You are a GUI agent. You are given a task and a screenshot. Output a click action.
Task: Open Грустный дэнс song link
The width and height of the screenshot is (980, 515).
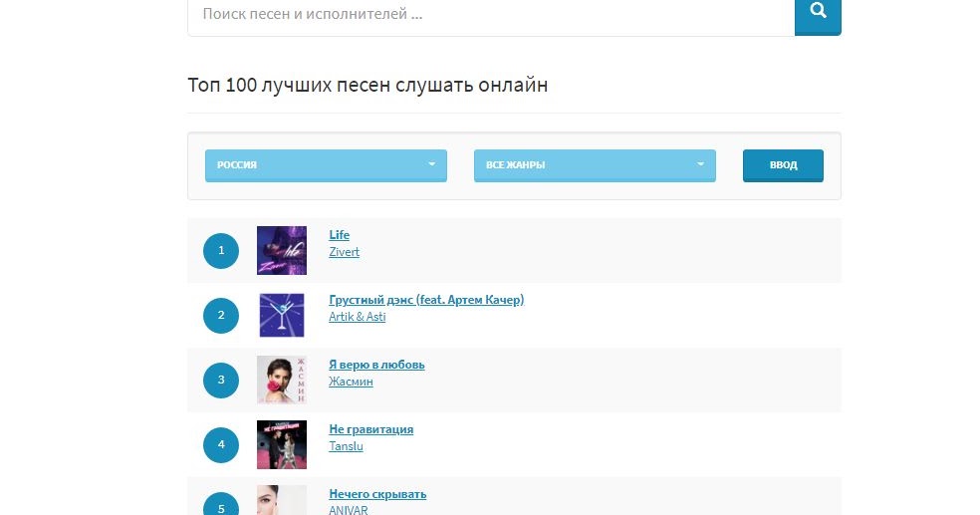(x=426, y=300)
